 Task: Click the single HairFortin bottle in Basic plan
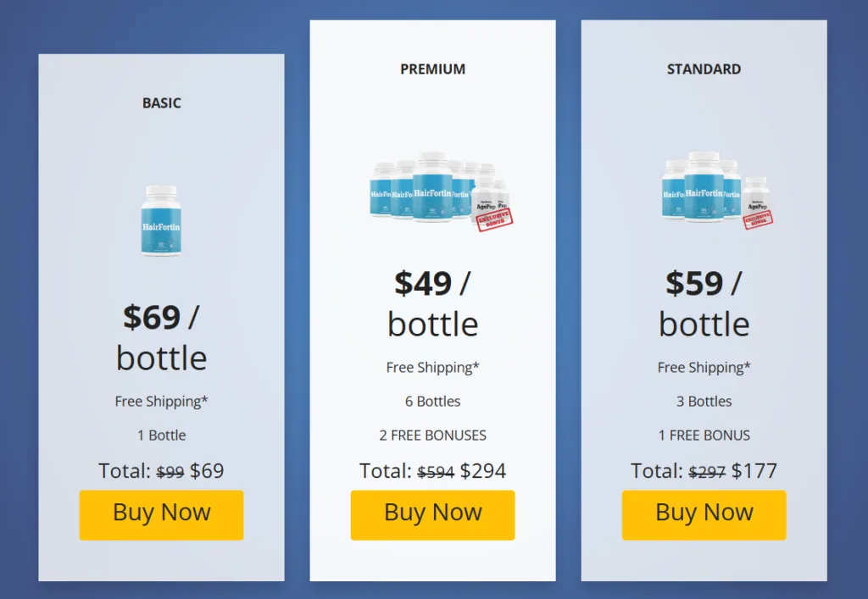click(x=161, y=219)
